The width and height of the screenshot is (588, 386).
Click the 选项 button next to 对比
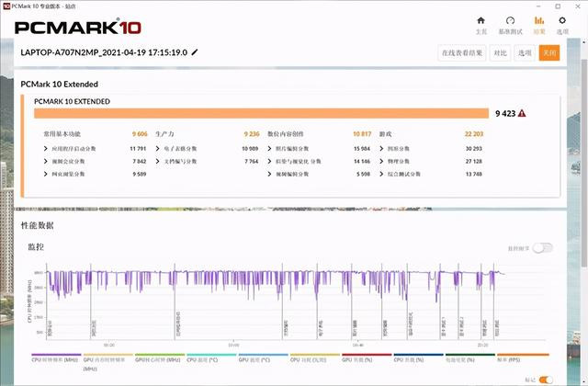pos(525,53)
